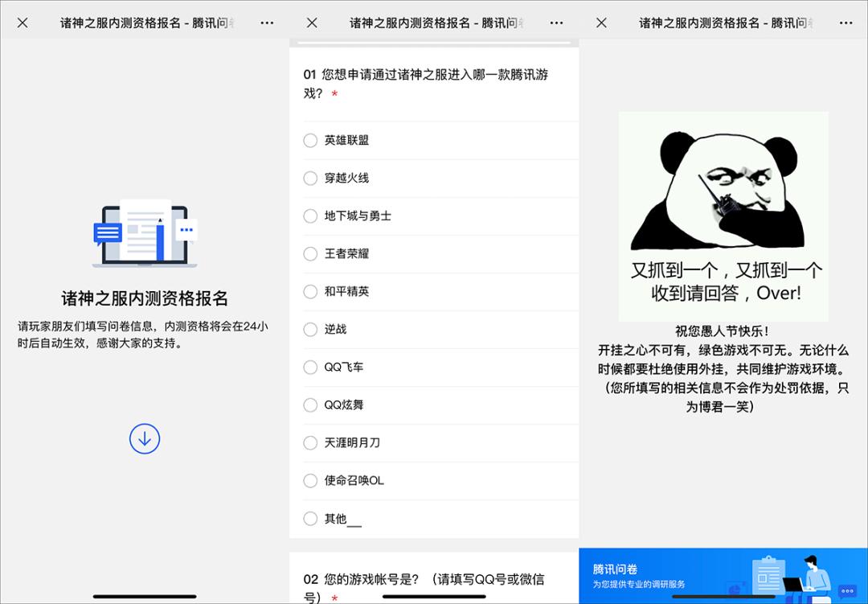The width and height of the screenshot is (868, 604).
Task: Tap the 诸神之服内测资格报名 title bar
Action: point(145,23)
